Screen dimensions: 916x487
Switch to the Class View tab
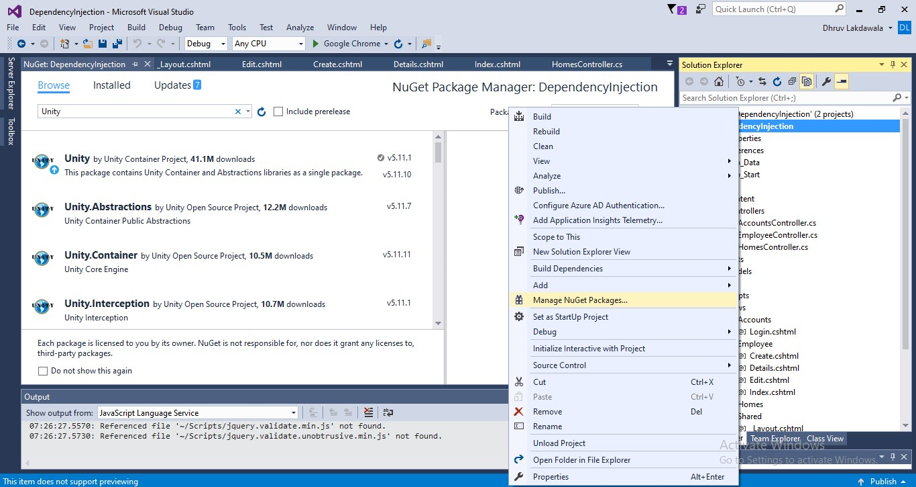click(x=825, y=439)
